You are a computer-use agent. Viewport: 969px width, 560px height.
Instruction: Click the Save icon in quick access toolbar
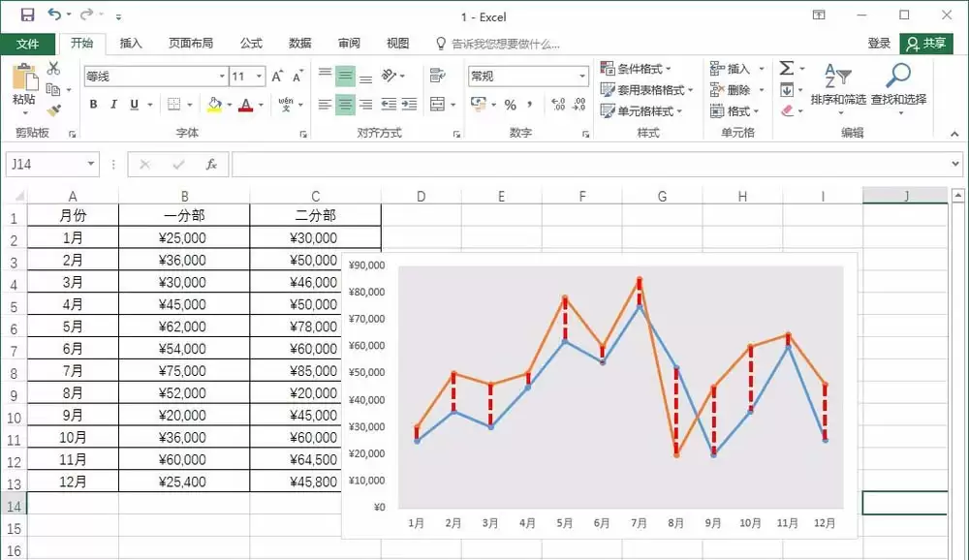(x=28, y=15)
